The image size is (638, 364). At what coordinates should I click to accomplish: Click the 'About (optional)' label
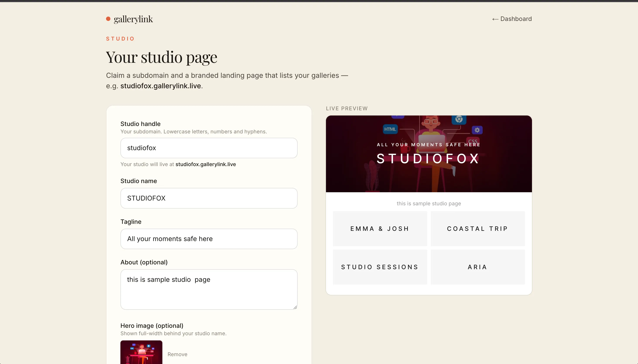(144, 262)
